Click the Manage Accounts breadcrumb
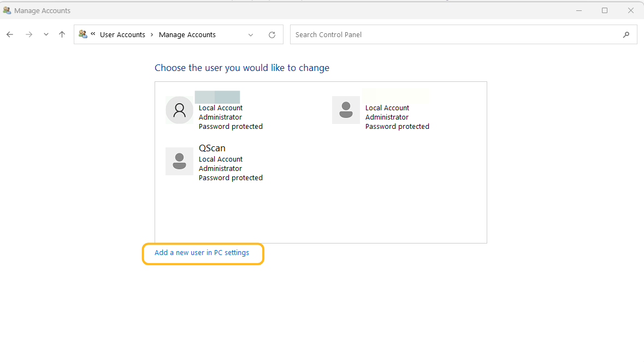644x362 pixels. [x=187, y=35]
